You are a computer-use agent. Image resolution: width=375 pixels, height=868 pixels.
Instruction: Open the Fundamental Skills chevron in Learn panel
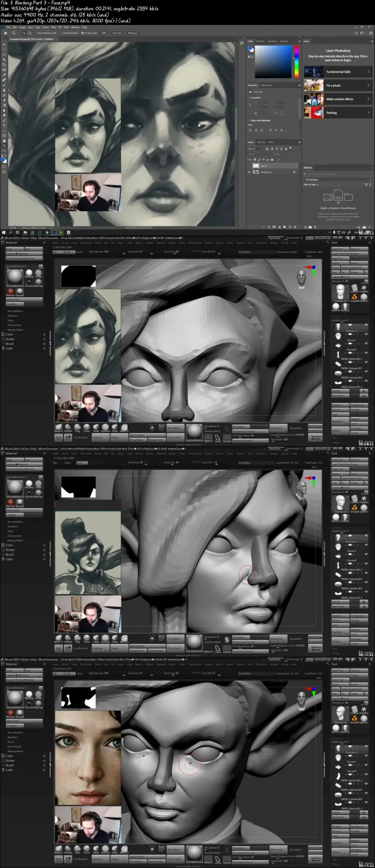coord(368,72)
